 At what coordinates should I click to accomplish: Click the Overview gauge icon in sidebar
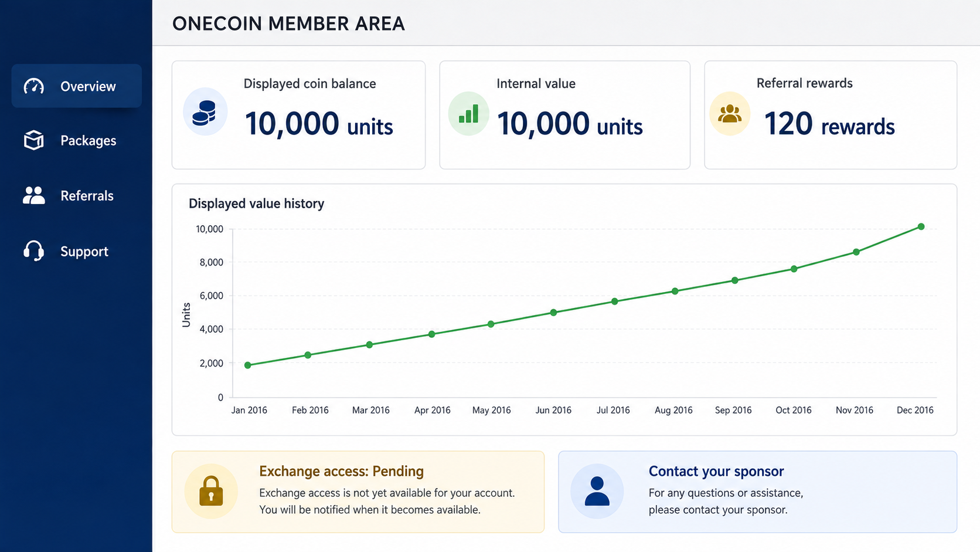(34, 86)
